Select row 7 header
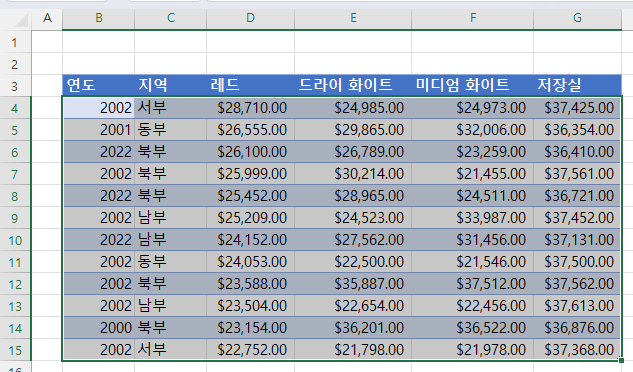This screenshot has height=372, width=633. 15,174
